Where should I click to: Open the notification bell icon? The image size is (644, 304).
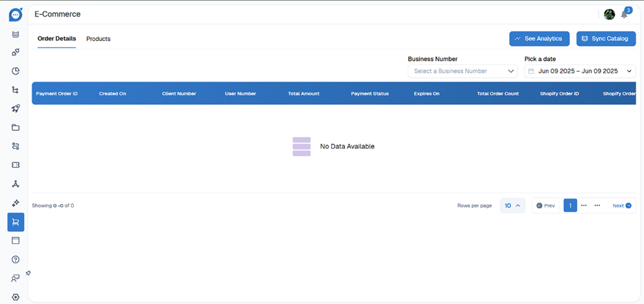tap(624, 14)
